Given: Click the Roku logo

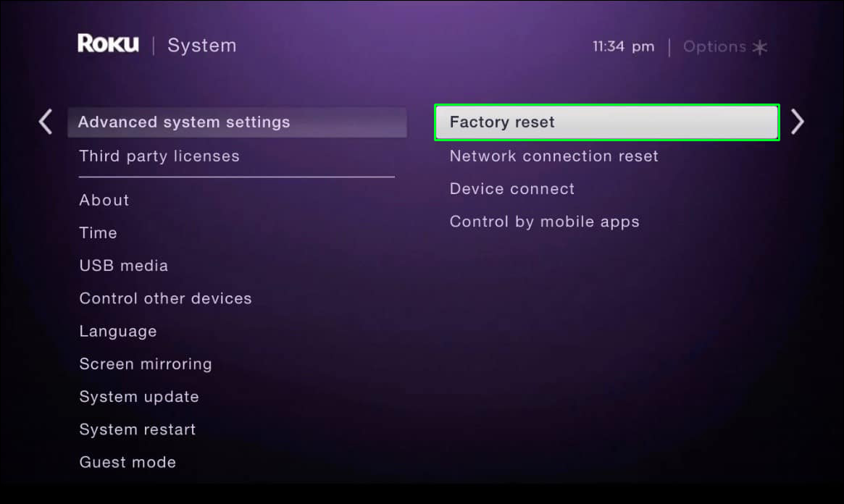Looking at the screenshot, I should tap(108, 43).
